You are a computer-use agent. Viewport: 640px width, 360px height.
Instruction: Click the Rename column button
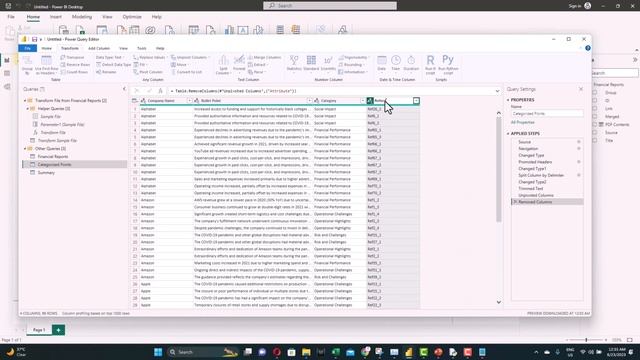106,72
